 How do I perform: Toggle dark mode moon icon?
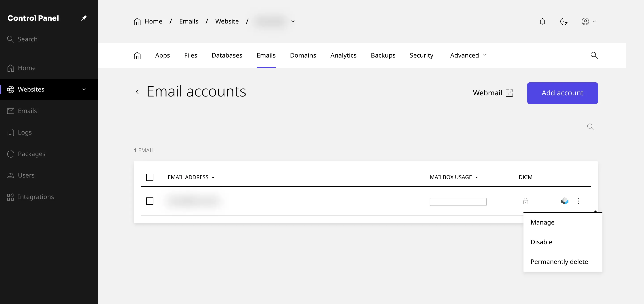pyautogui.click(x=564, y=21)
